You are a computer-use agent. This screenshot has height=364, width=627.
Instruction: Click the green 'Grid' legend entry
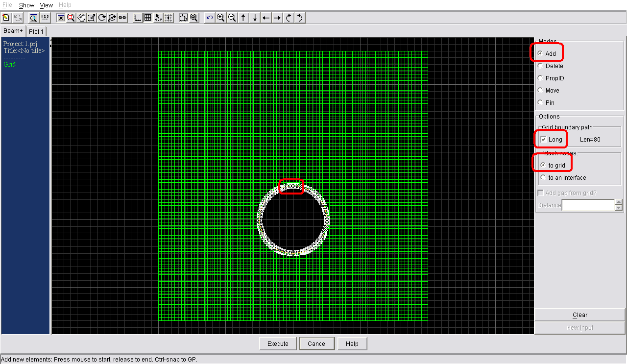pos(9,64)
